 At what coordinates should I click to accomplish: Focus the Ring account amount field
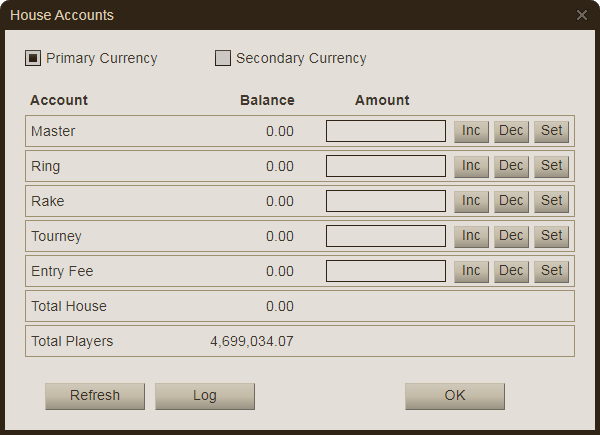(x=386, y=166)
